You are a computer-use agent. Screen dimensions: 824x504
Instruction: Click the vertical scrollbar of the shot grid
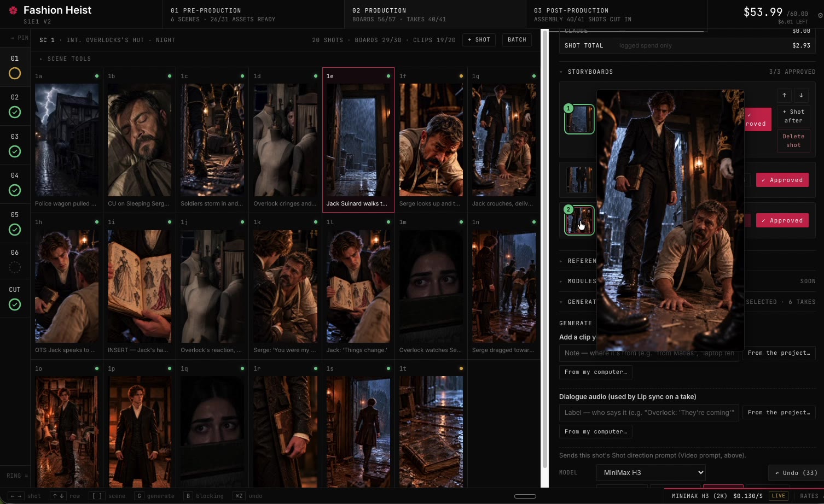click(x=544, y=249)
